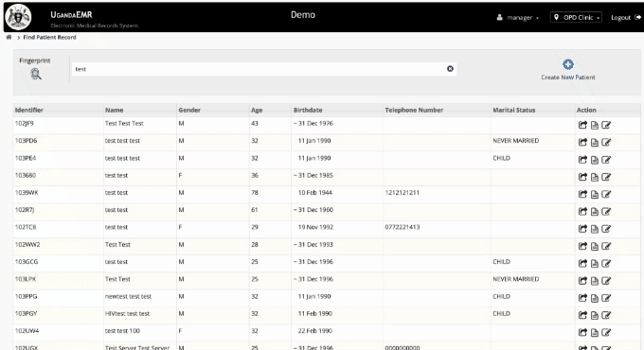Viewport: 644px width, 350px height.
Task: Click document action icon for patient 103680
Action: coord(595,177)
